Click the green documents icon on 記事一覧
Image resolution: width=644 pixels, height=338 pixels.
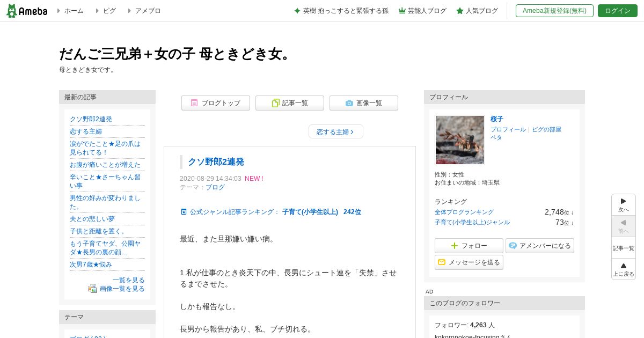coord(275,103)
